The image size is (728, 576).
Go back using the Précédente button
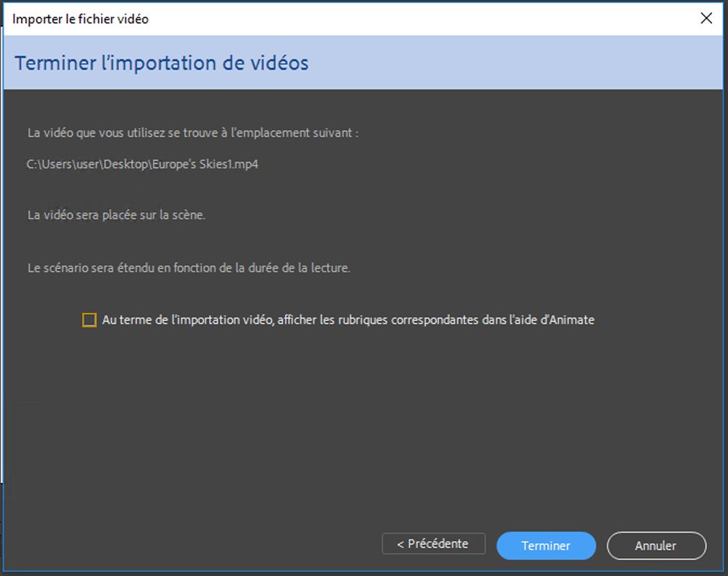pyautogui.click(x=433, y=544)
